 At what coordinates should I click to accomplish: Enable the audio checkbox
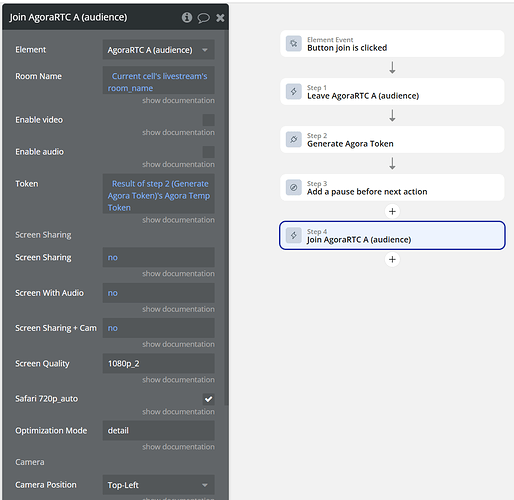(209, 152)
